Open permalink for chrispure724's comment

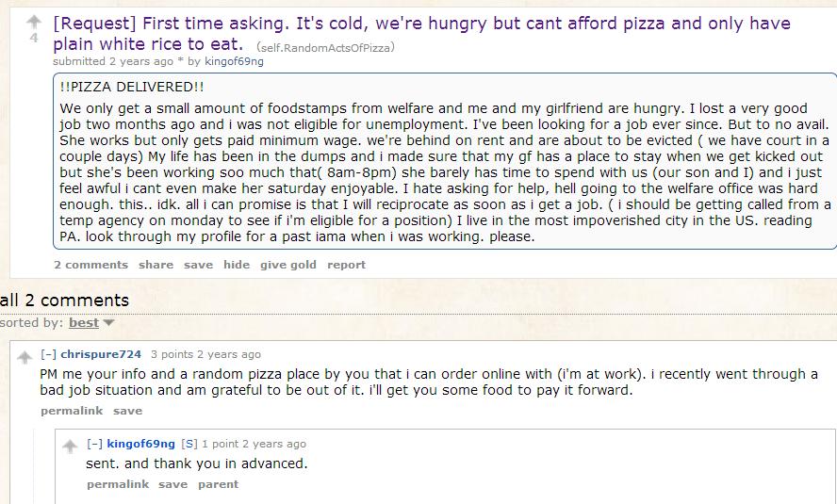(x=72, y=411)
